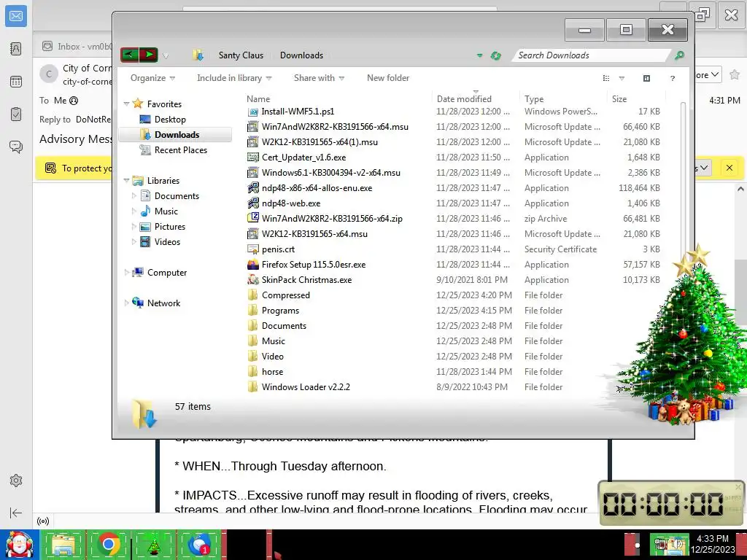Select Desktop under Favorites
The width and height of the screenshot is (747, 560).
coord(170,120)
